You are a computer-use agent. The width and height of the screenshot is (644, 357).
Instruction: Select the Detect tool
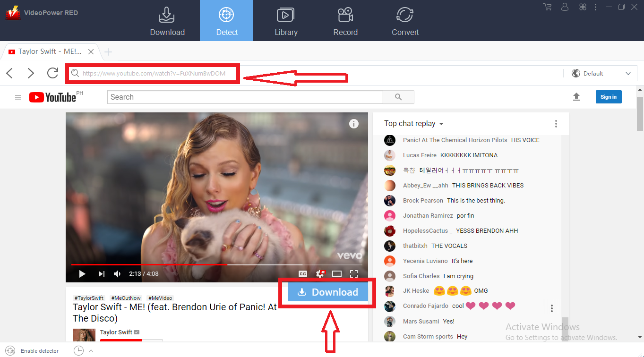point(226,21)
